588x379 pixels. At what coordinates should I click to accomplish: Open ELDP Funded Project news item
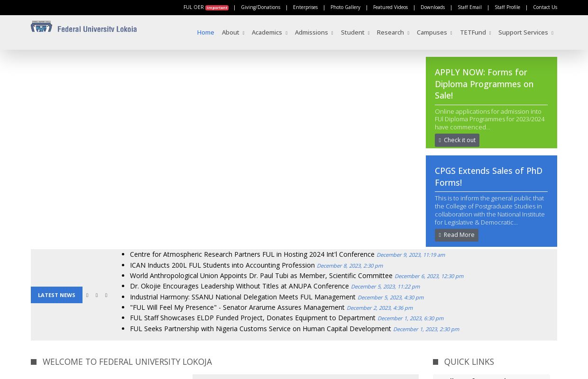(253, 318)
